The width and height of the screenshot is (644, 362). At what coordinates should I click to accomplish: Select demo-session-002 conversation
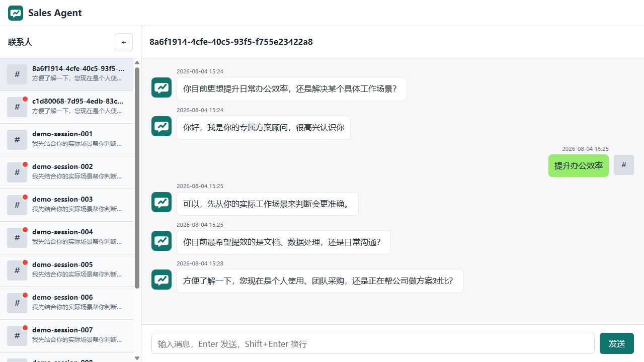[x=67, y=172]
